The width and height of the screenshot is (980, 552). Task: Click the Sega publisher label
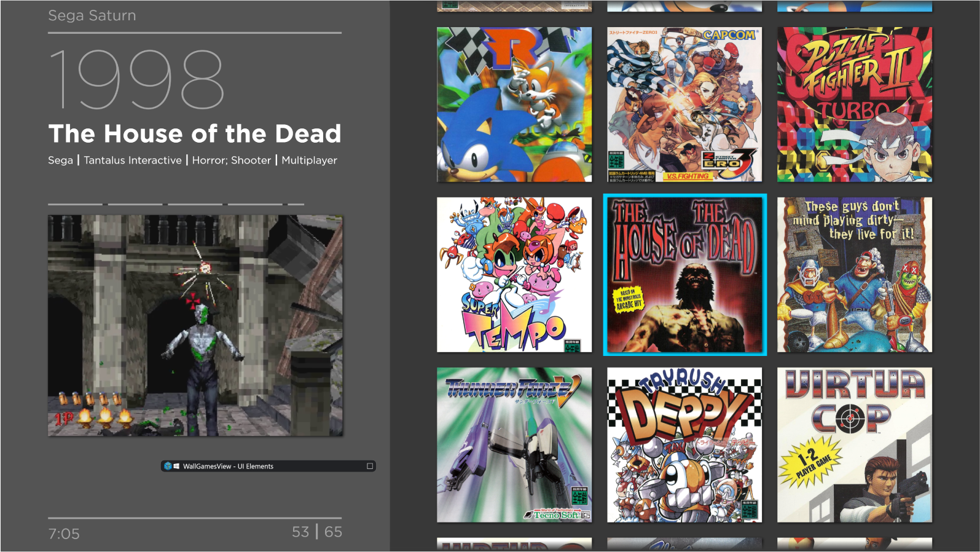tap(60, 160)
